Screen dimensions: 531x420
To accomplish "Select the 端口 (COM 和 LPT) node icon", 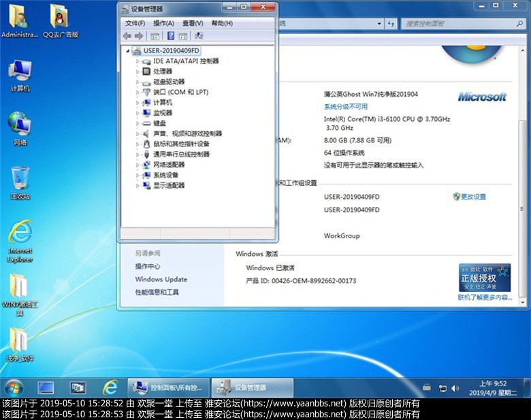I will pyautogui.click(x=146, y=92).
